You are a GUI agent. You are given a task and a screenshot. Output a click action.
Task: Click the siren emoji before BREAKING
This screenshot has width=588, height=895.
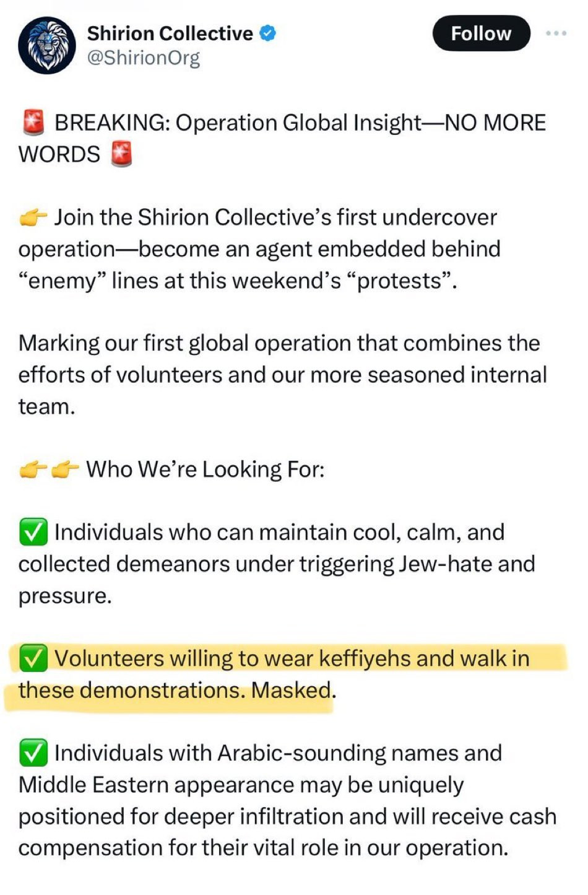pos(33,123)
